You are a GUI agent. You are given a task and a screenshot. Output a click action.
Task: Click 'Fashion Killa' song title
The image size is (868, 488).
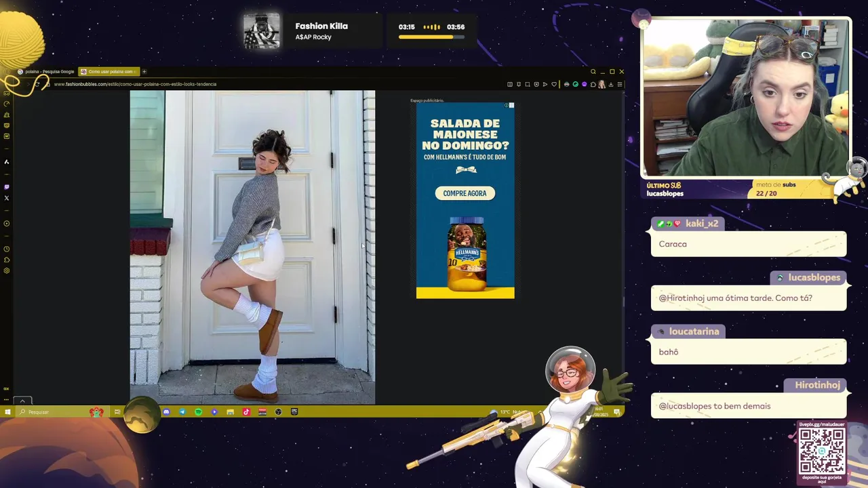click(321, 26)
